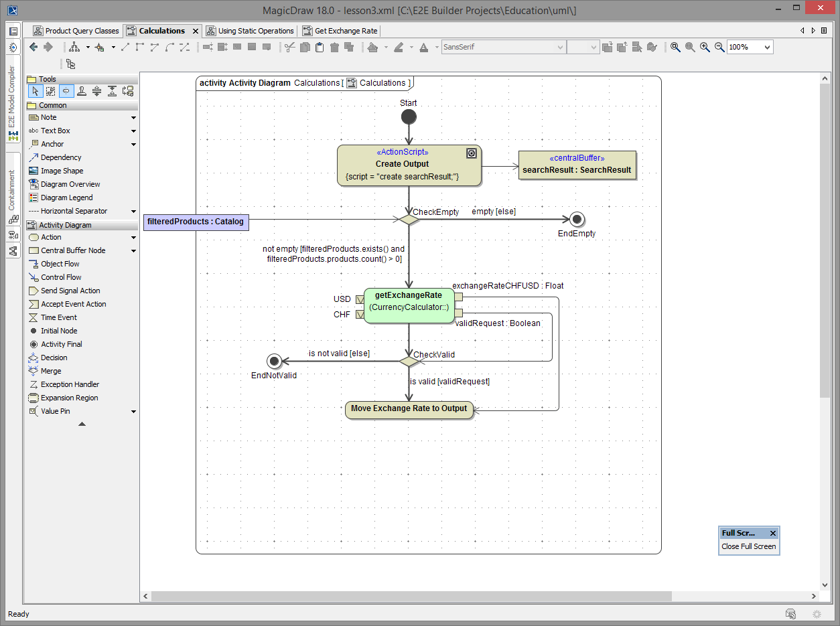Screen dimensions: 840x626
Task: Select the Decision node tool
Action: (x=54, y=358)
